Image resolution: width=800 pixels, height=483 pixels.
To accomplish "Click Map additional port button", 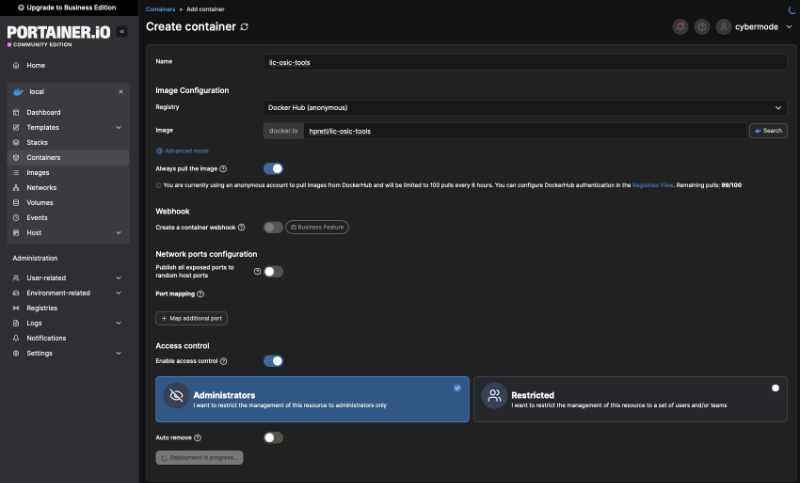I will [x=192, y=318].
